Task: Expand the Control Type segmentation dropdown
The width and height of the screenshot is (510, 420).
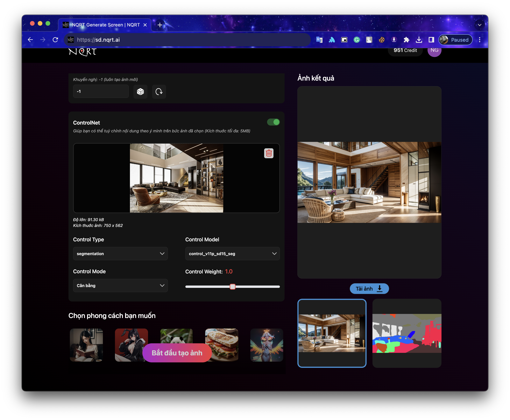Action: pos(120,254)
